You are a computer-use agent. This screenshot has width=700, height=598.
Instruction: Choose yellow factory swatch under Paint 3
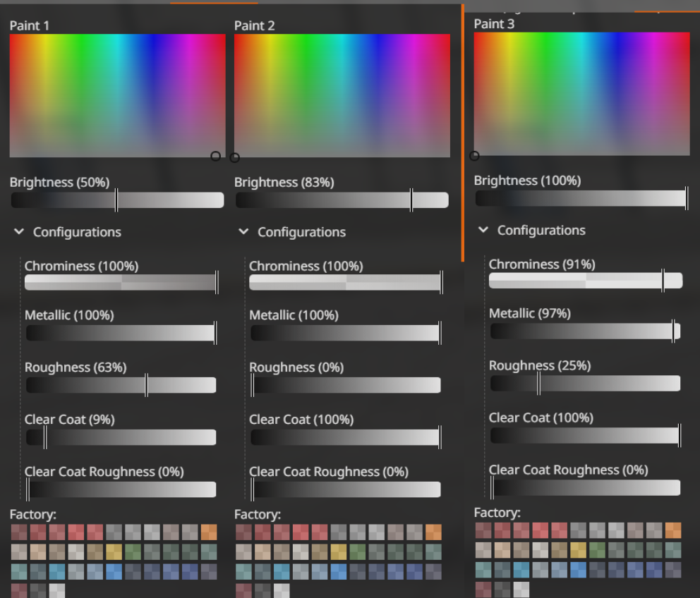click(578, 550)
